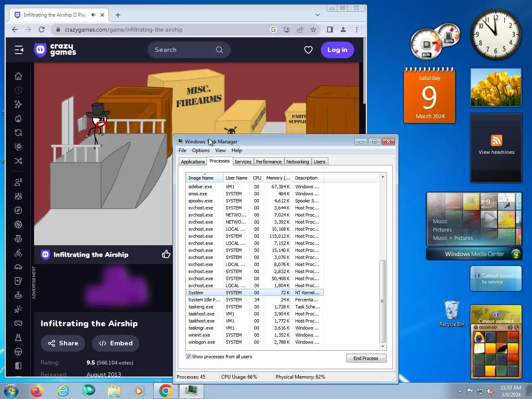This screenshot has width=532, height=399.
Task: Click the Log in button on CrazyGames
Action: (337, 50)
